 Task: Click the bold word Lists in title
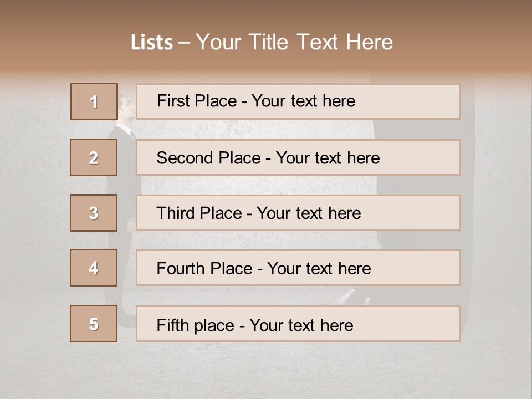(152, 43)
